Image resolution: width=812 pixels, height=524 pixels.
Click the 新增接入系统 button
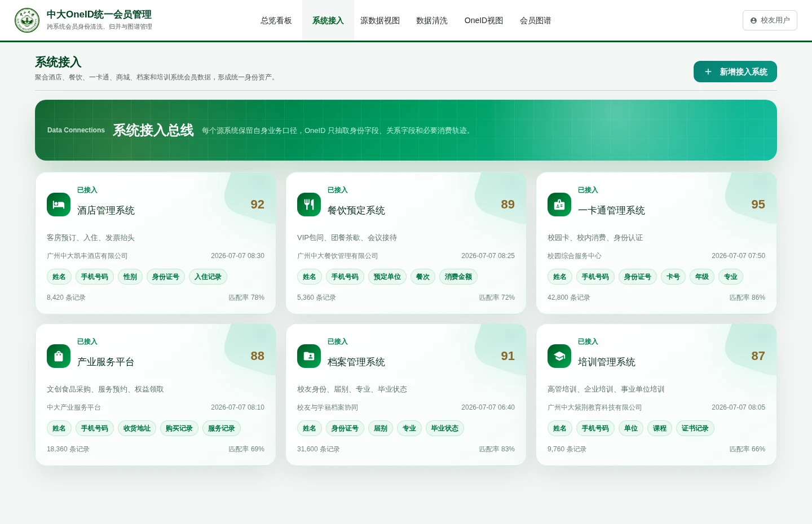point(735,72)
